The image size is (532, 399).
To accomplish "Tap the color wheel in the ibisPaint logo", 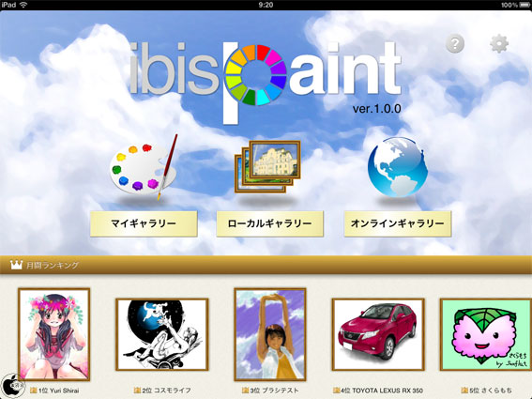I will (256, 75).
